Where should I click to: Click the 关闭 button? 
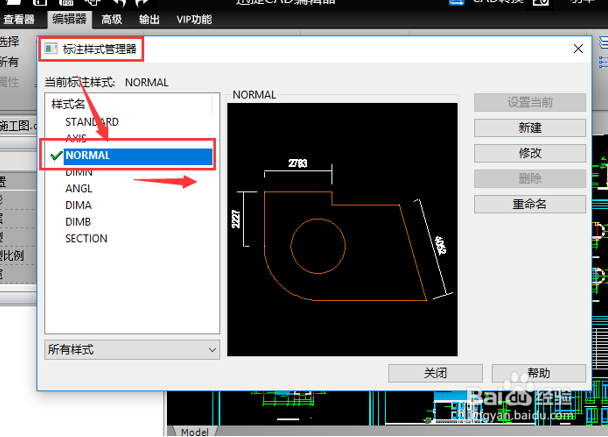coord(435,373)
